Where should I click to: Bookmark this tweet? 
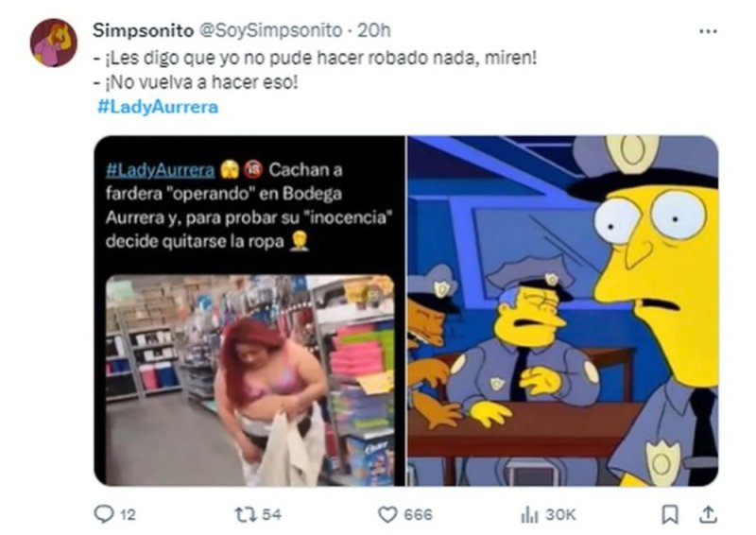pos(669,514)
